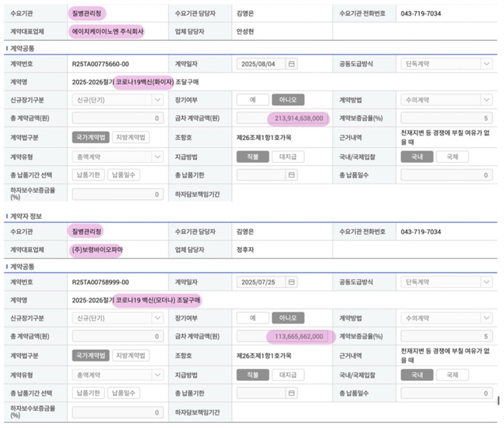Select 예 for 장기여부 in 모더나 contract
This screenshot has width=504, height=428.
point(253,318)
